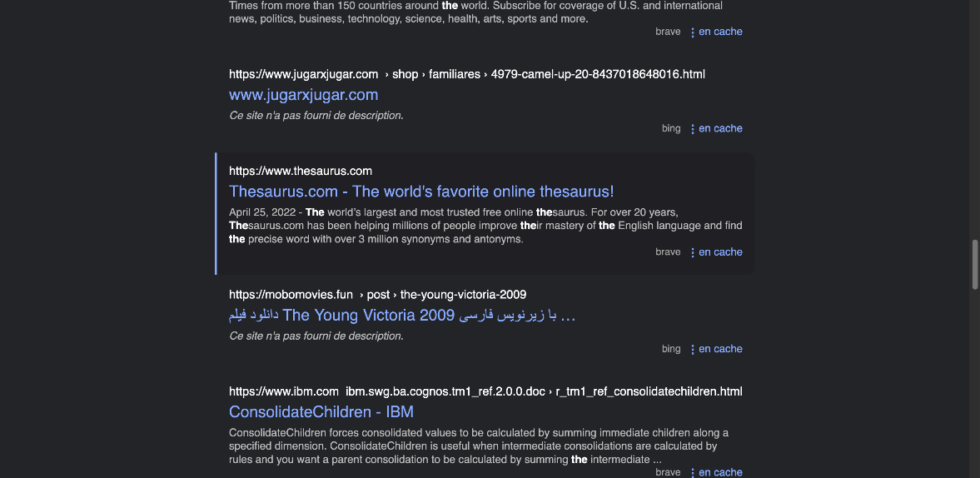Open The Young Victoria 2009 result link

[x=401, y=316]
